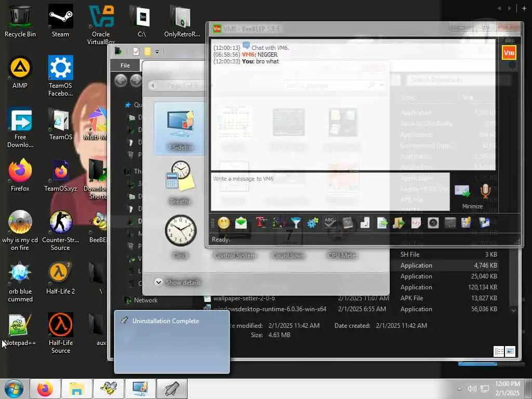Screen dimensions: 532x399
Task: Show hidden tray icons arrow
Action: pos(459,389)
